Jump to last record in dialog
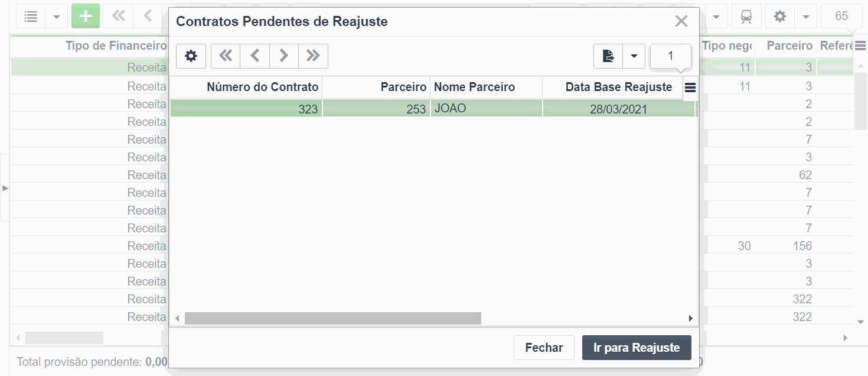Viewport: 868px width, 376px height. pyautogui.click(x=313, y=56)
